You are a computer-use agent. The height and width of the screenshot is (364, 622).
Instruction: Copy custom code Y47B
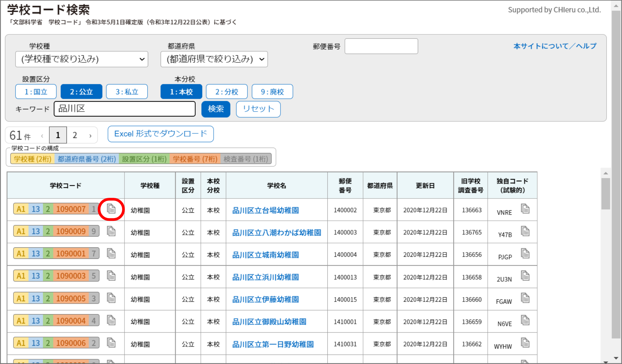(x=525, y=231)
